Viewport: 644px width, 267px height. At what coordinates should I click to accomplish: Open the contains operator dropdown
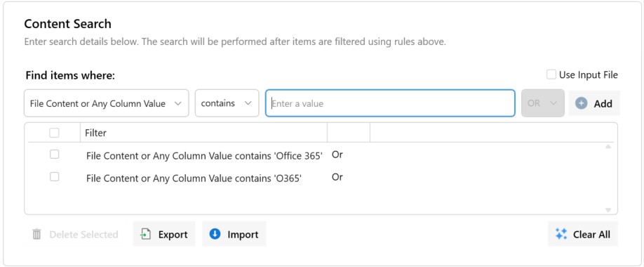point(227,103)
